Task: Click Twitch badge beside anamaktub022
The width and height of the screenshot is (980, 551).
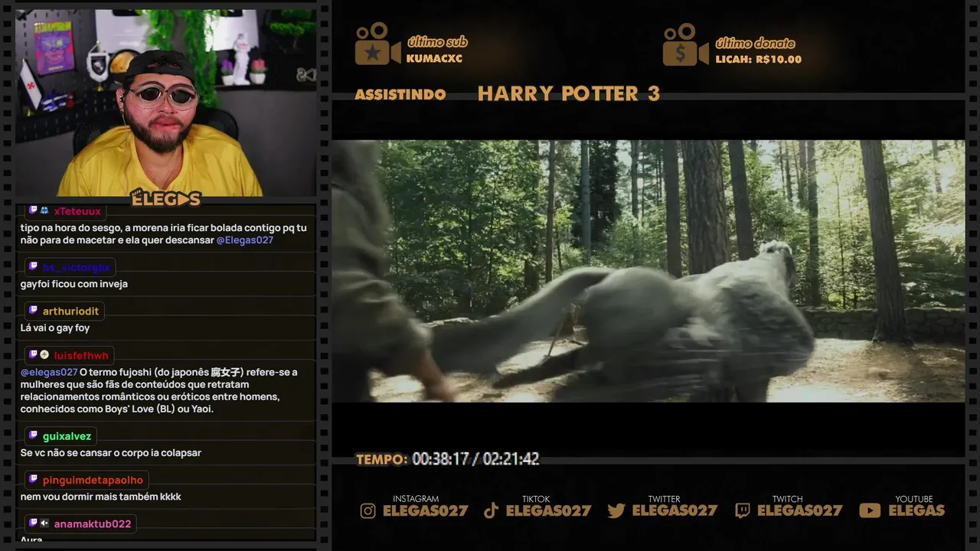Action: [x=33, y=523]
